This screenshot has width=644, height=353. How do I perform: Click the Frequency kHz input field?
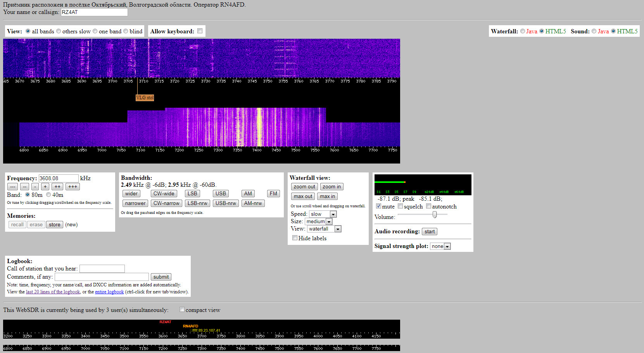[x=59, y=178]
